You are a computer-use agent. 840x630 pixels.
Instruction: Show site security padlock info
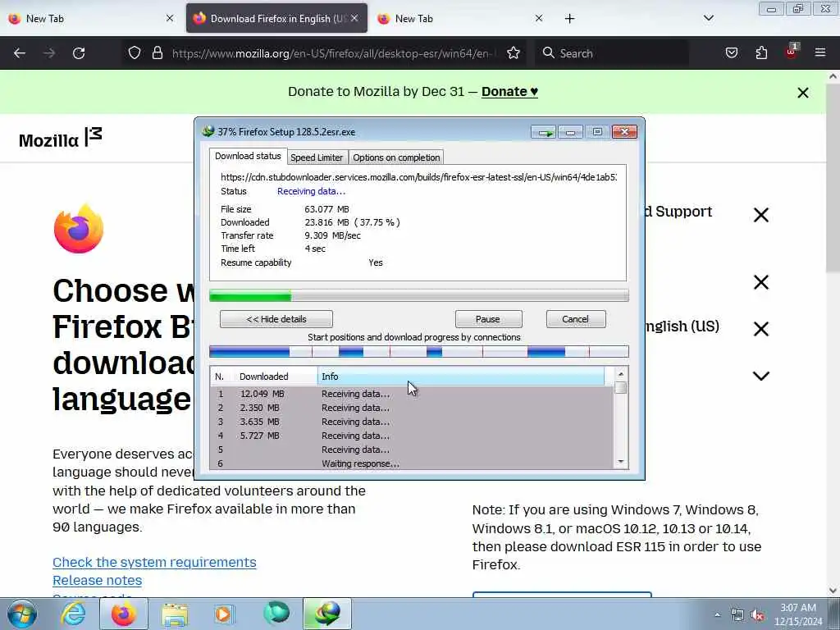(157, 52)
